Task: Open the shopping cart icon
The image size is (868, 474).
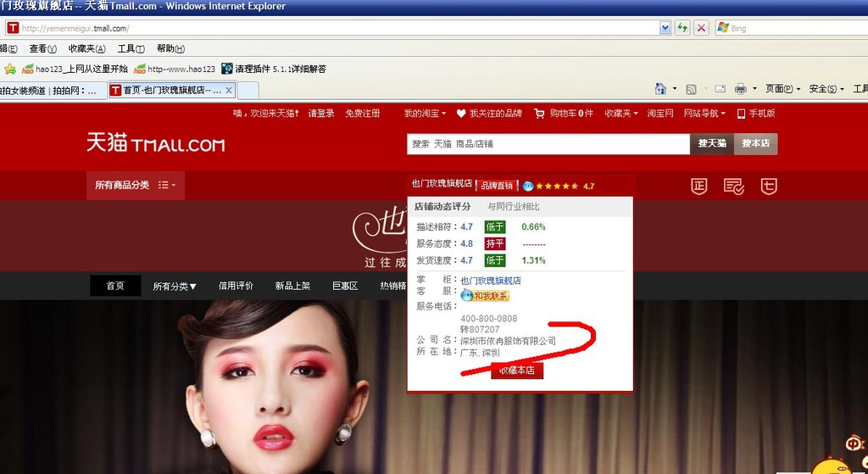Action: click(x=539, y=114)
